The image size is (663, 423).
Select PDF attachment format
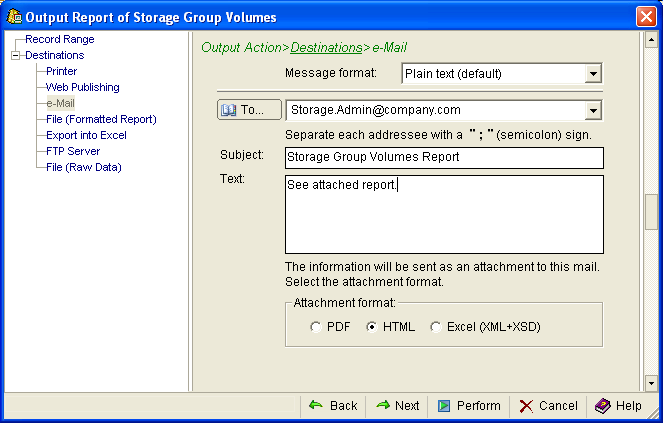[x=315, y=327]
